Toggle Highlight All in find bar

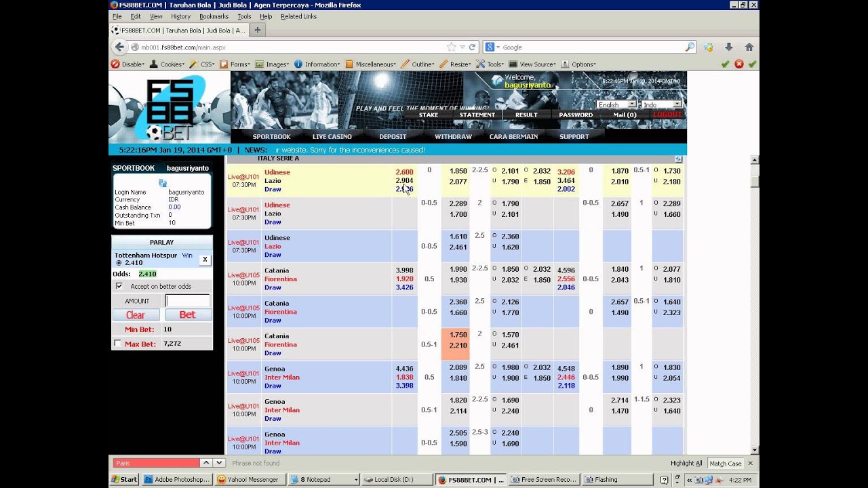[x=686, y=464]
